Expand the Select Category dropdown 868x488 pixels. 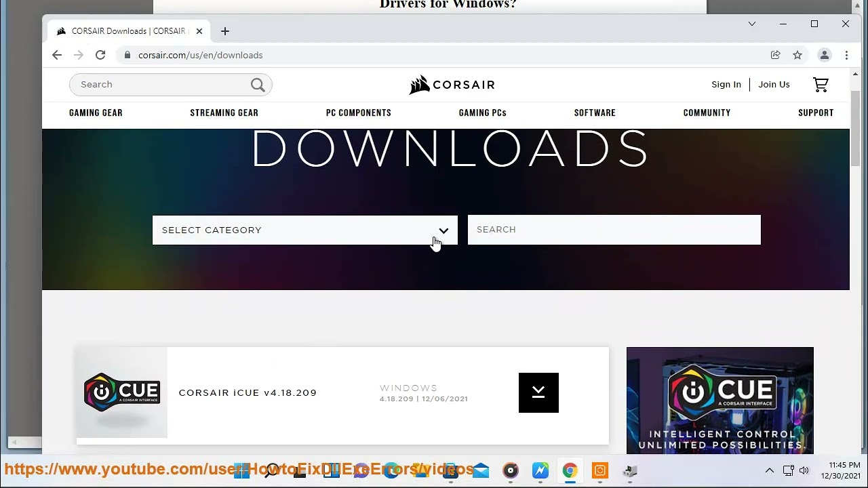305,230
